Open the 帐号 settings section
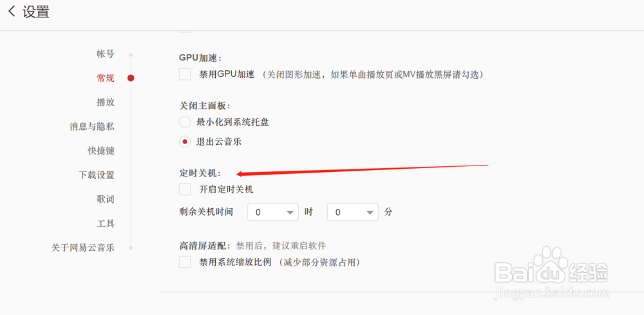 (x=106, y=54)
